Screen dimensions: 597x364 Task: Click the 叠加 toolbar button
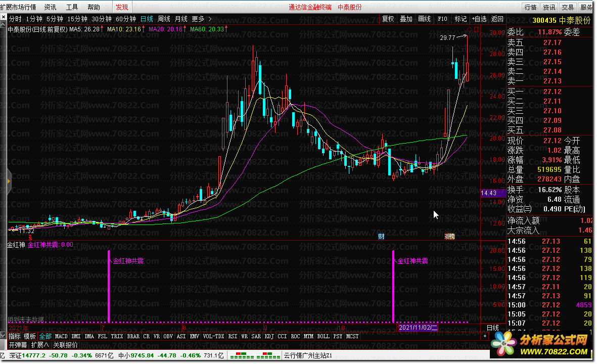(x=406, y=19)
